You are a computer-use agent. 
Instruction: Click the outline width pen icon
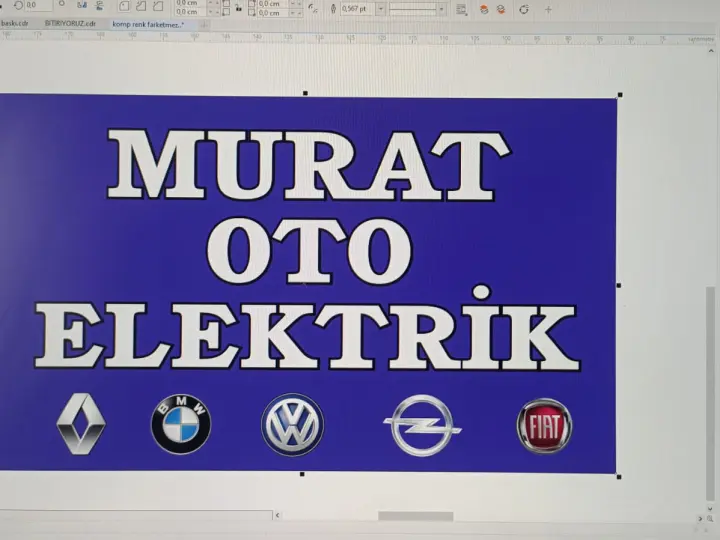[x=333, y=9]
